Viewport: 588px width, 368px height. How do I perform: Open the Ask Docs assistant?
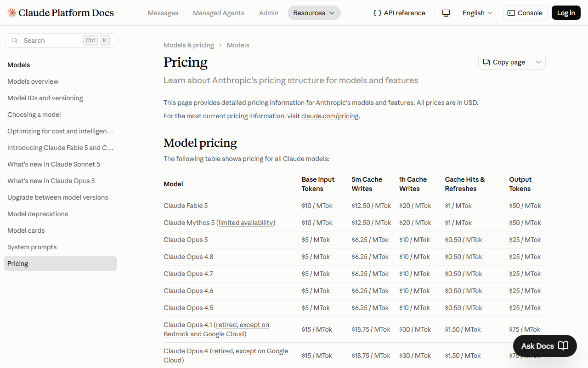(545, 346)
